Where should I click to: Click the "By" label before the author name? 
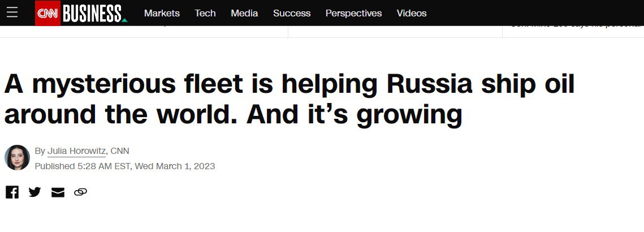point(40,151)
